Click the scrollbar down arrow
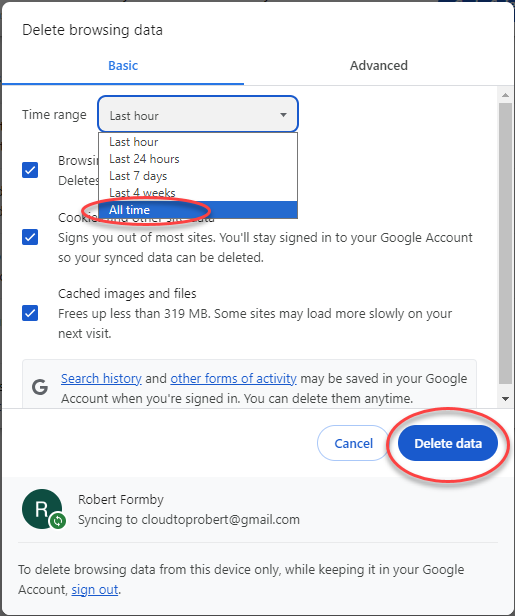 point(506,399)
